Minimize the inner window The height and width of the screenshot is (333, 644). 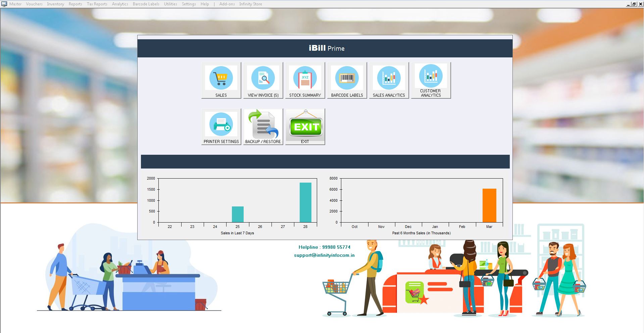pyautogui.click(x=628, y=4)
